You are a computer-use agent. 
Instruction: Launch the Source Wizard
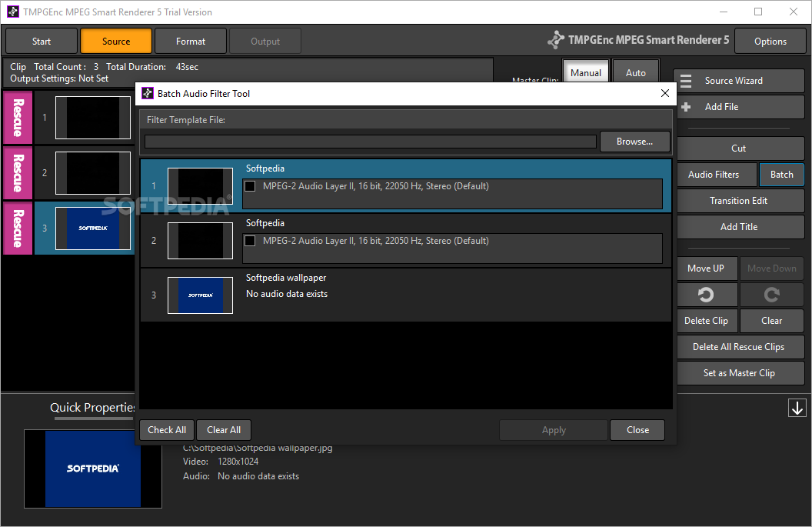coord(740,81)
